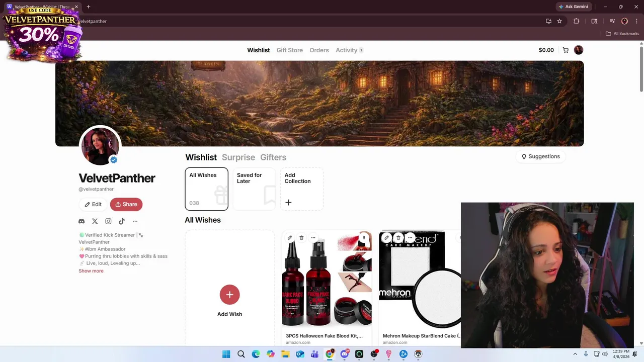Click the profile picture avatar
Screen dimensions: 644x362
tap(100, 146)
